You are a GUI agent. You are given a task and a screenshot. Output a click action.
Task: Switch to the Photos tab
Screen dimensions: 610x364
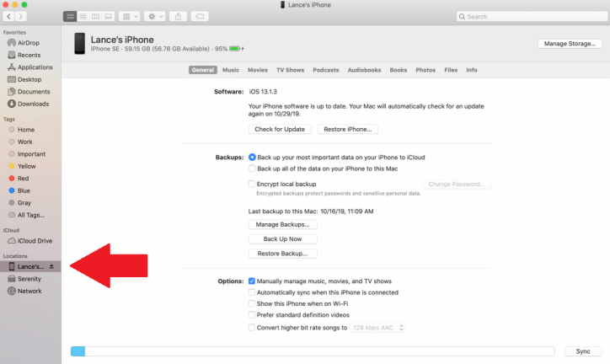pyautogui.click(x=425, y=70)
